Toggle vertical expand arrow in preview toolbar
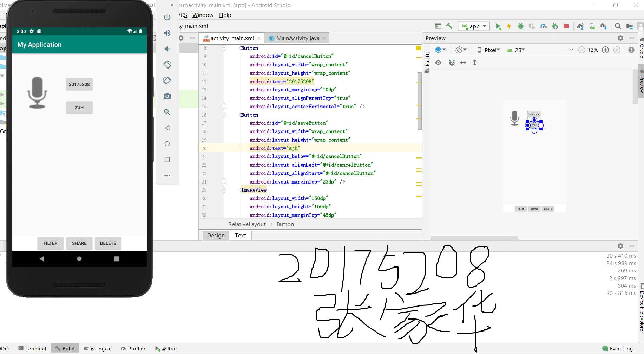Image resolution: width=644 pixels, height=354 pixels. (x=475, y=63)
